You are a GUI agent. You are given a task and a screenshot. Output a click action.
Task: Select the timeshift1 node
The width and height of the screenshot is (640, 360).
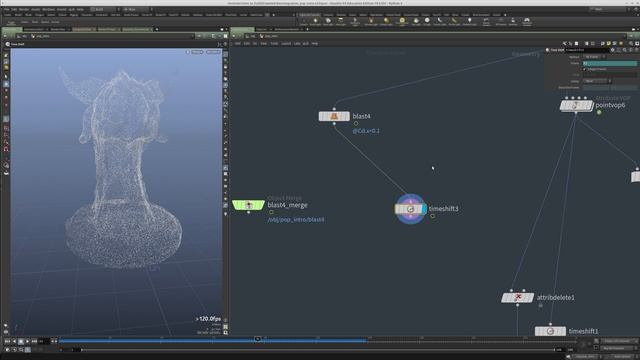550,331
